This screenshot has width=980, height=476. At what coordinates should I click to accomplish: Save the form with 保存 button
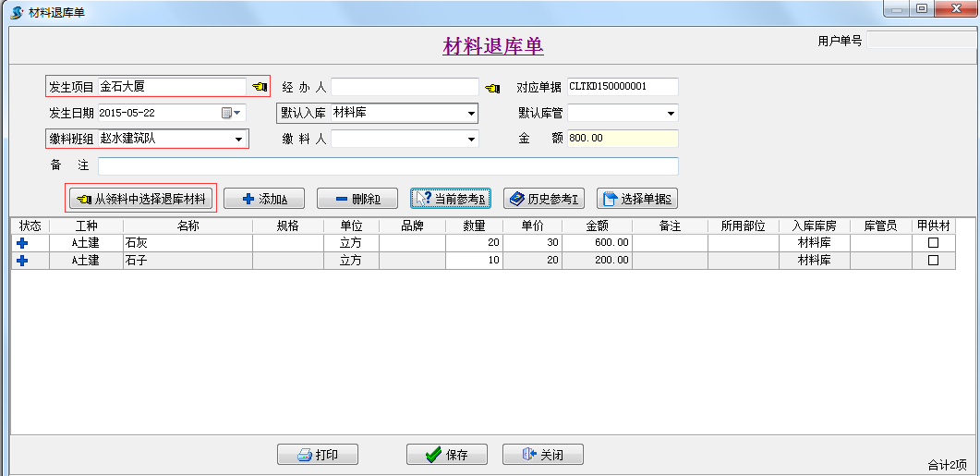447,455
